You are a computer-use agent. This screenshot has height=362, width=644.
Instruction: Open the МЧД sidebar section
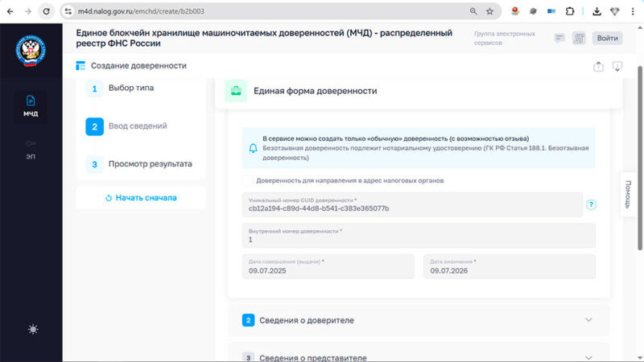pos(31,106)
